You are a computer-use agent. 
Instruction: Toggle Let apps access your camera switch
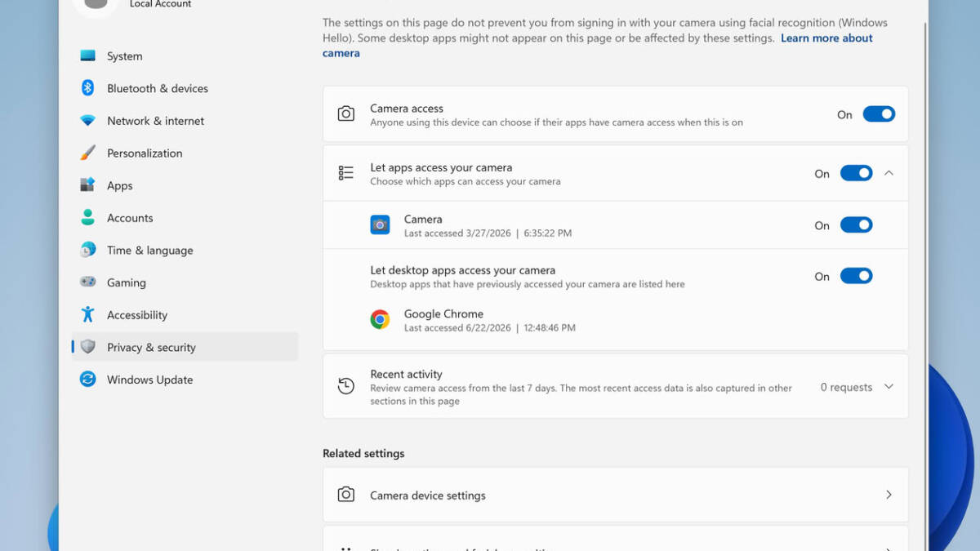tap(856, 173)
